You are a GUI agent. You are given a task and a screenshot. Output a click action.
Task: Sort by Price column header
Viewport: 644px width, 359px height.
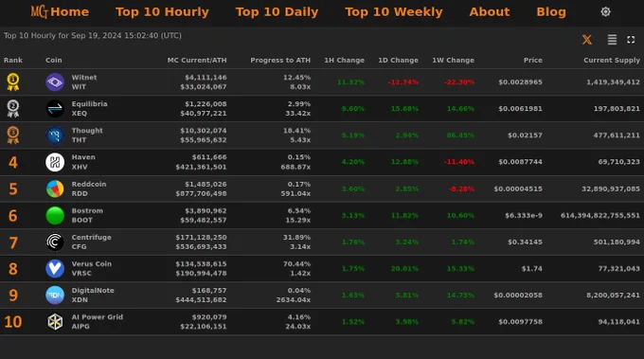tap(532, 60)
